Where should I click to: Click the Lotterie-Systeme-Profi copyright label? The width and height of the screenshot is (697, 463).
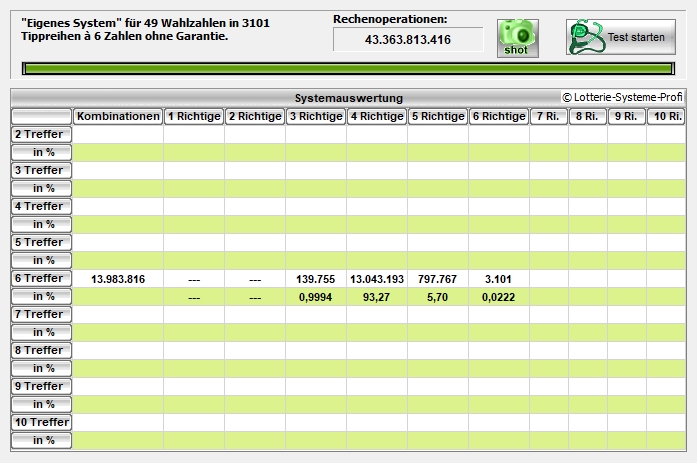[622, 97]
